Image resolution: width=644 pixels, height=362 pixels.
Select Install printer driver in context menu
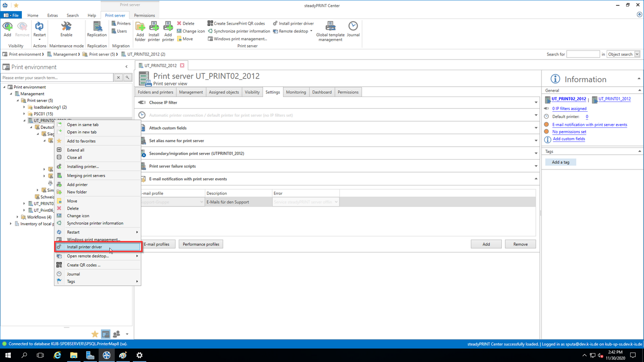pyautogui.click(x=97, y=247)
